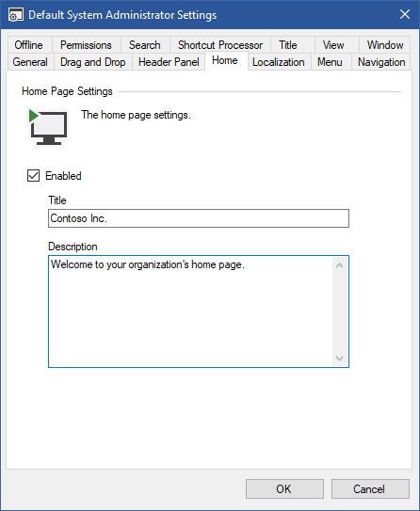Open the Offline tab
The height and width of the screenshot is (511, 420).
[x=28, y=45]
